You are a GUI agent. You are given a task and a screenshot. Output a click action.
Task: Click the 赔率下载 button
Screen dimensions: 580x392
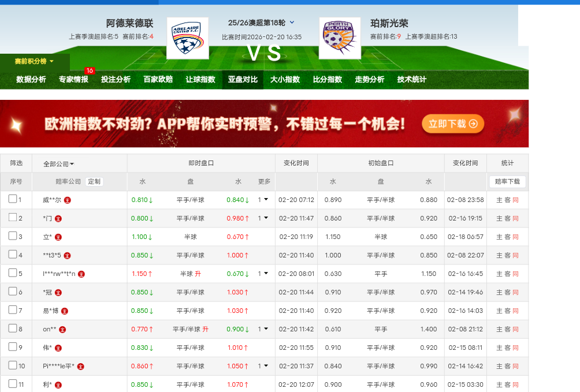tap(507, 181)
